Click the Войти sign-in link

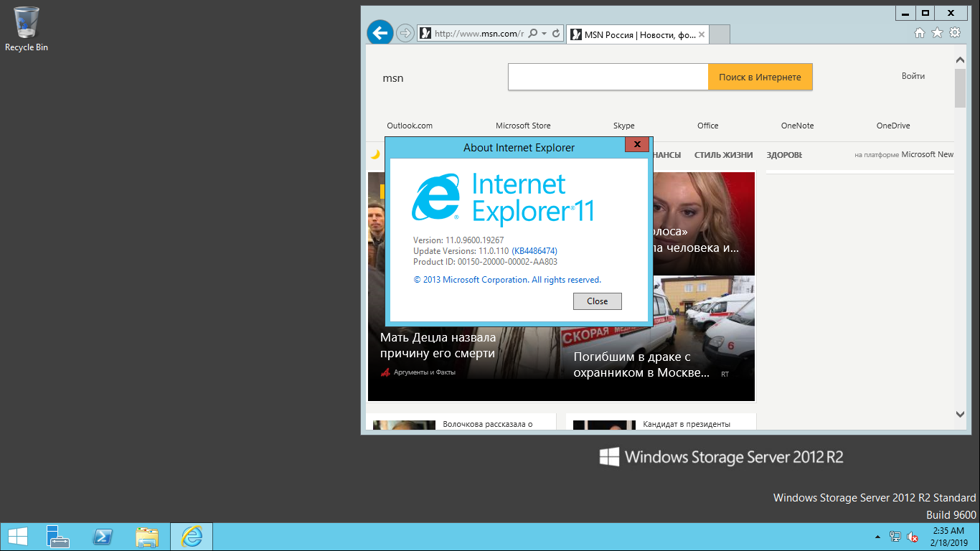pyautogui.click(x=913, y=76)
